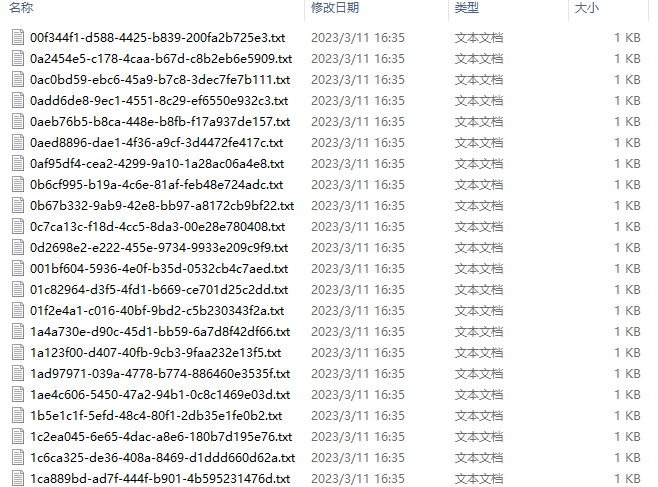Sort files by the 名称 column header

(21, 8)
